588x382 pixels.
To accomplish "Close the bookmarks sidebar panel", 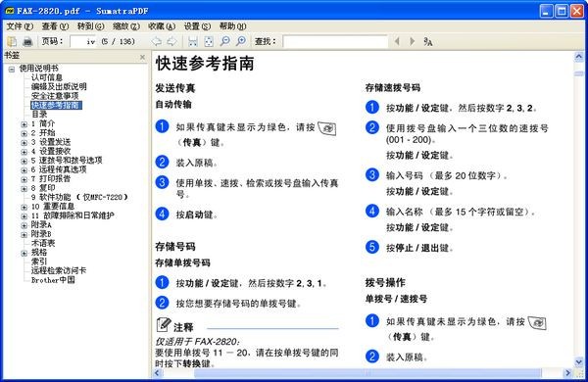I will pyautogui.click(x=142, y=57).
